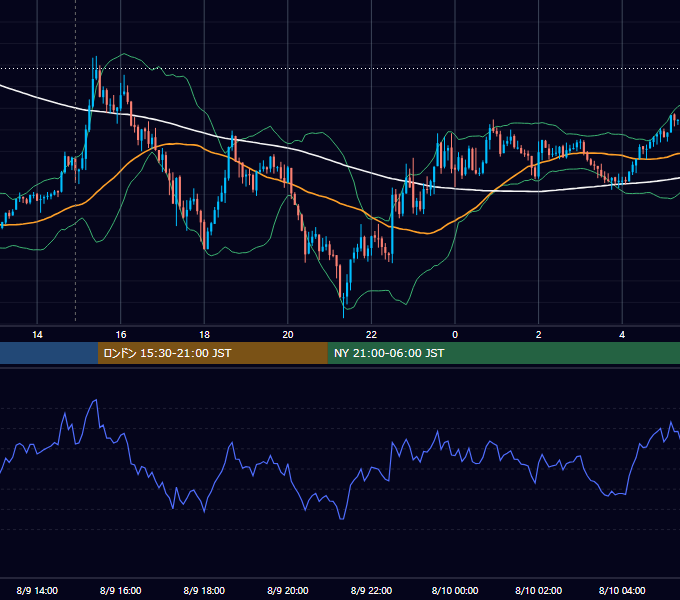Click hour label 2 on price chart axis
680x600 pixels.
tap(539, 335)
